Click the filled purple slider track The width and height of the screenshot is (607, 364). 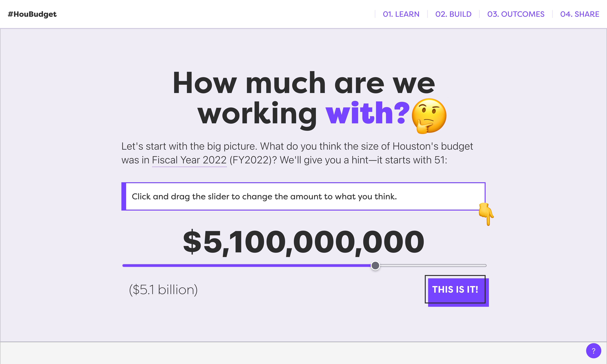pyautogui.click(x=247, y=265)
